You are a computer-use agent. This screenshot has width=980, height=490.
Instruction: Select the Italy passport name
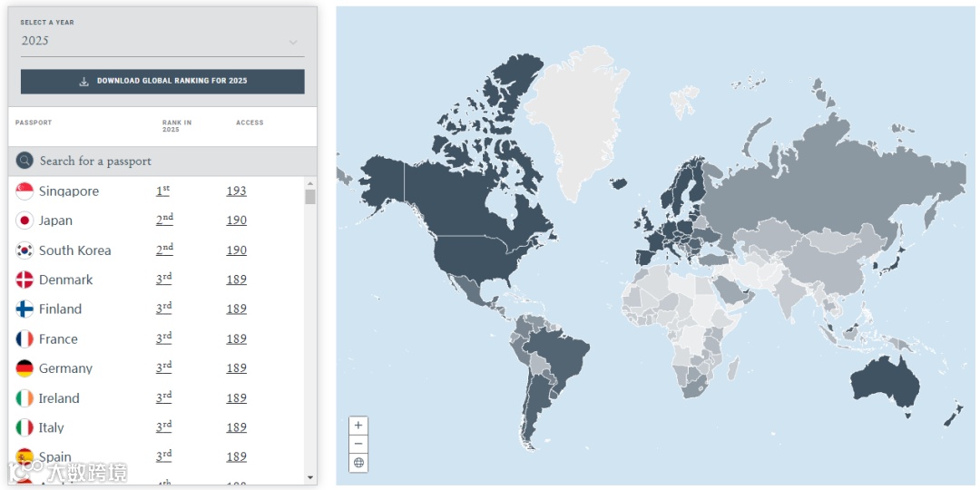click(x=51, y=428)
